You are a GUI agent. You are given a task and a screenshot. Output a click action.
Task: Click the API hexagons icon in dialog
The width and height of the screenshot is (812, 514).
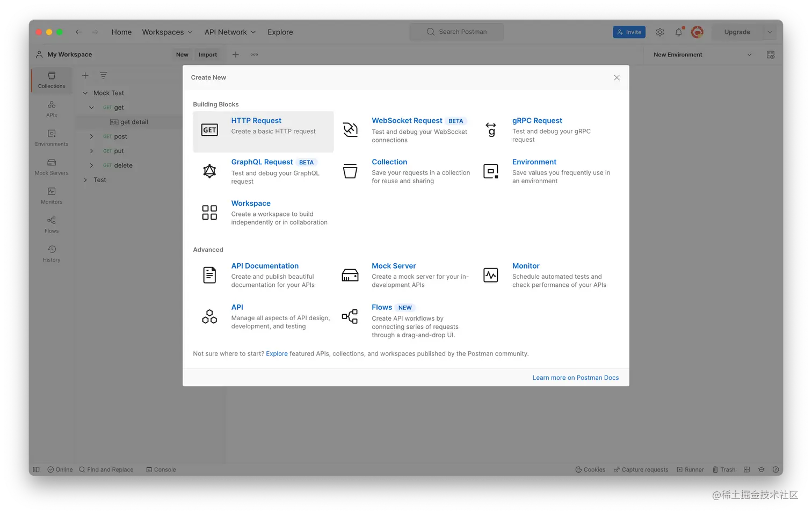point(209,316)
